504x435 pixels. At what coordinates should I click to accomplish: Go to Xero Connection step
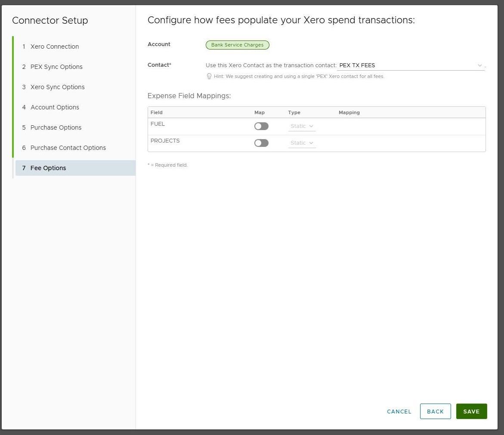(x=55, y=47)
